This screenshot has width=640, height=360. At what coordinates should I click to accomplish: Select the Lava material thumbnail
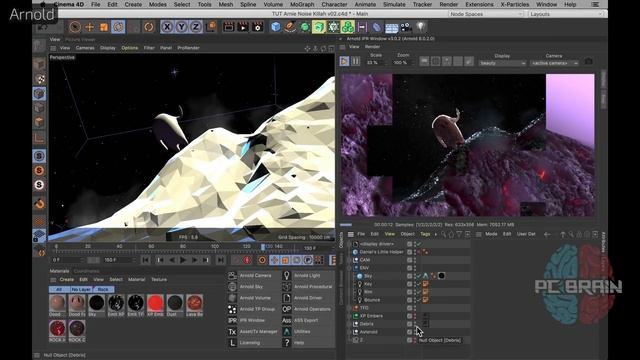click(195, 303)
